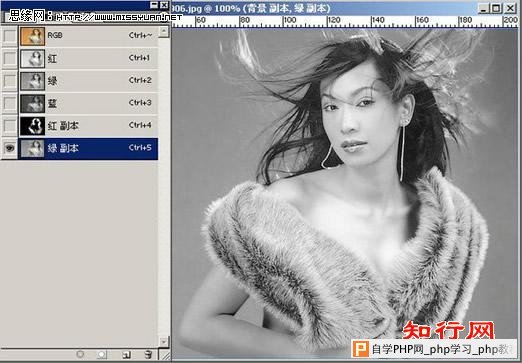The height and width of the screenshot is (363, 522).
Task: Show the 蓝 channel visibility box
Action: (x=10, y=103)
